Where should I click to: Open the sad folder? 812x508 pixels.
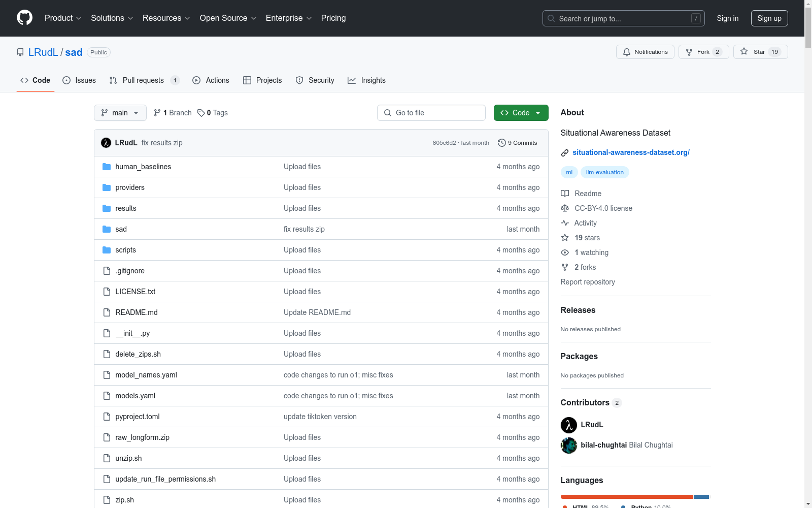[121, 229]
